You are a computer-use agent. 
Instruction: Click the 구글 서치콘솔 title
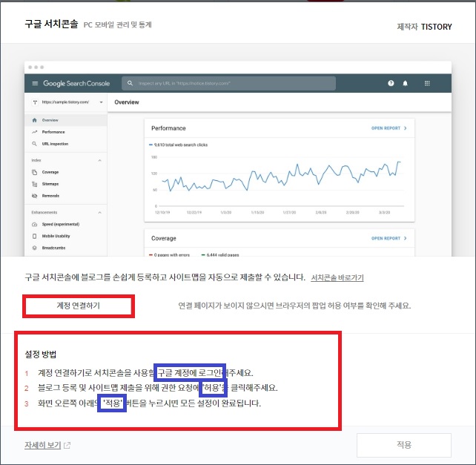pos(51,24)
